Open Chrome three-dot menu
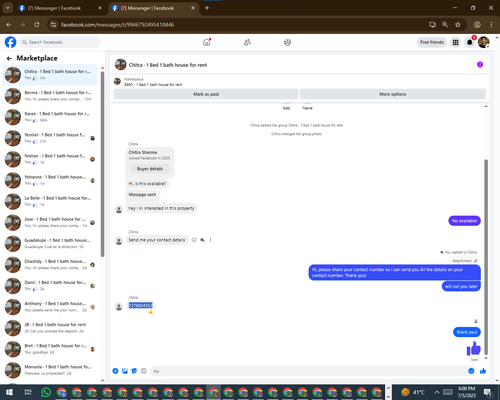Image resolution: width=500 pixels, height=400 pixels. click(x=491, y=25)
